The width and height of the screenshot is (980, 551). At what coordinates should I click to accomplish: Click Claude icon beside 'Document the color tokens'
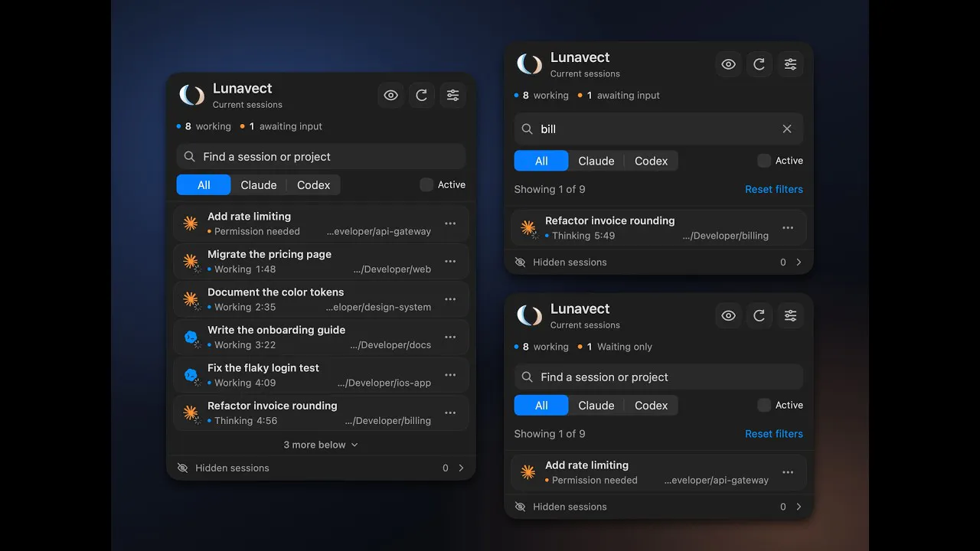tap(191, 299)
